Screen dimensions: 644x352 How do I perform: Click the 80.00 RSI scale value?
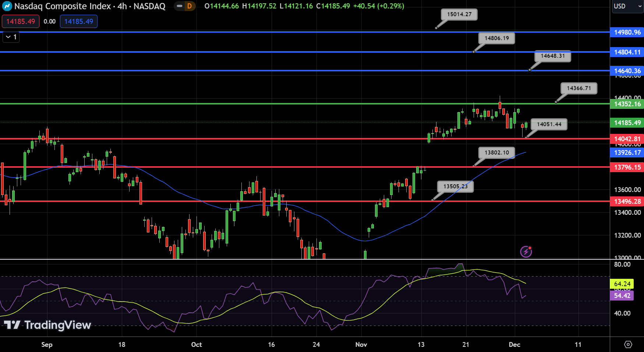(x=622, y=264)
